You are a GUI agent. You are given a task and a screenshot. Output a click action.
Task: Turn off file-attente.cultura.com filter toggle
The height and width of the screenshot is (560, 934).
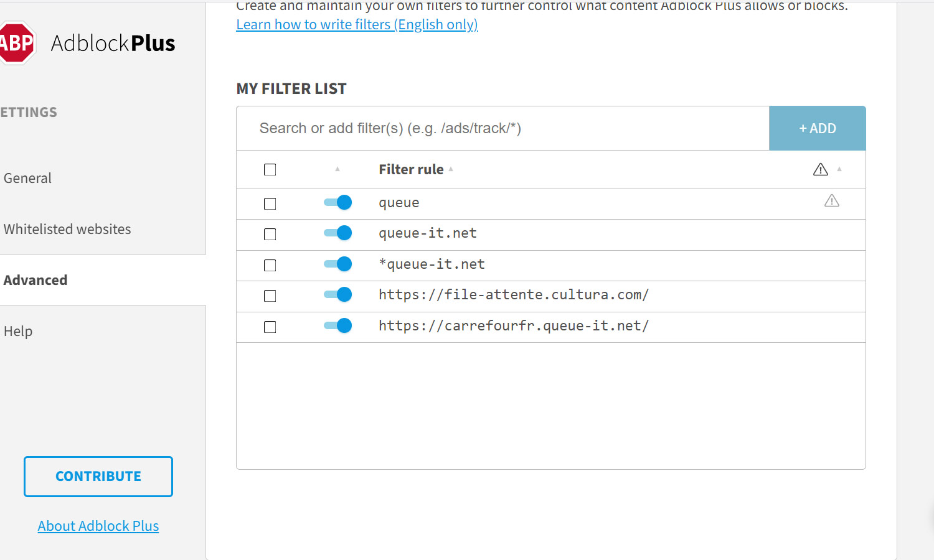338,294
